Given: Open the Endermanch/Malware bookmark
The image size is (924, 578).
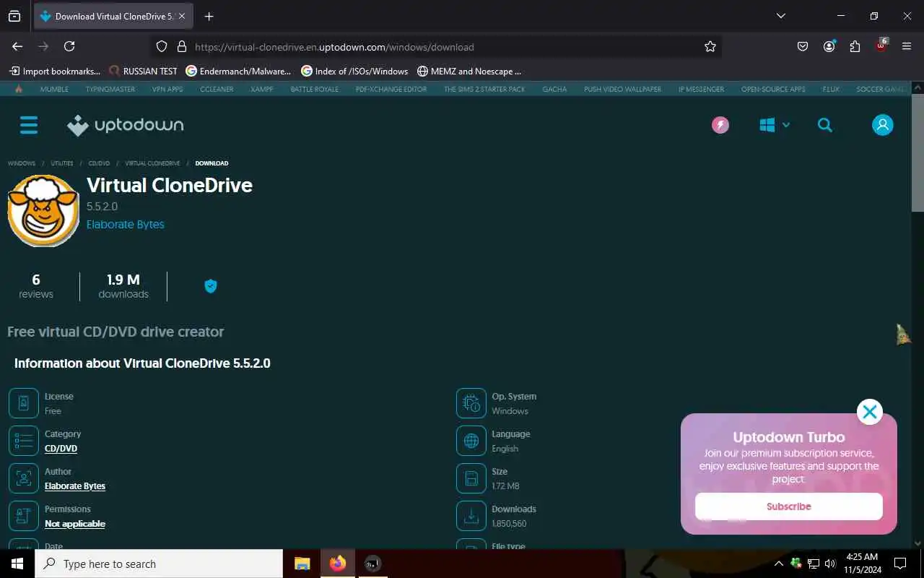Looking at the screenshot, I should [x=238, y=71].
